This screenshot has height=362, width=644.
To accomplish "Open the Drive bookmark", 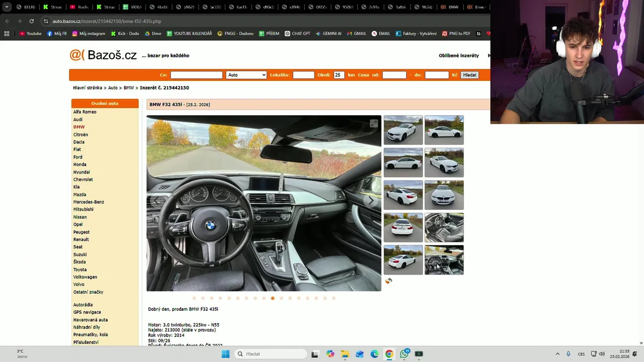I will [x=153, y=34].
